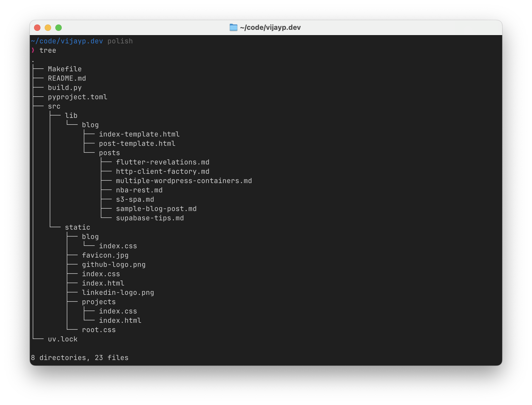Click the tree command text
The height and width of the screenshot is (405, 532).
pos(48,50)
